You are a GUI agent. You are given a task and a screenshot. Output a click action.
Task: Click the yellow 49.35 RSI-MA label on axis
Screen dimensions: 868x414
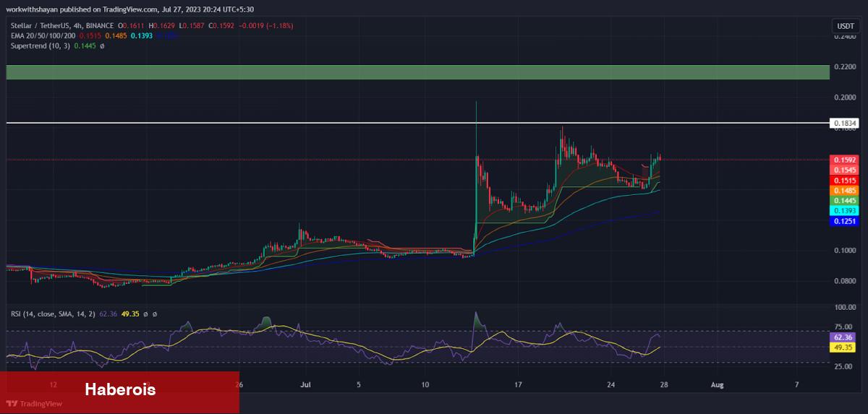click(843, 348)
